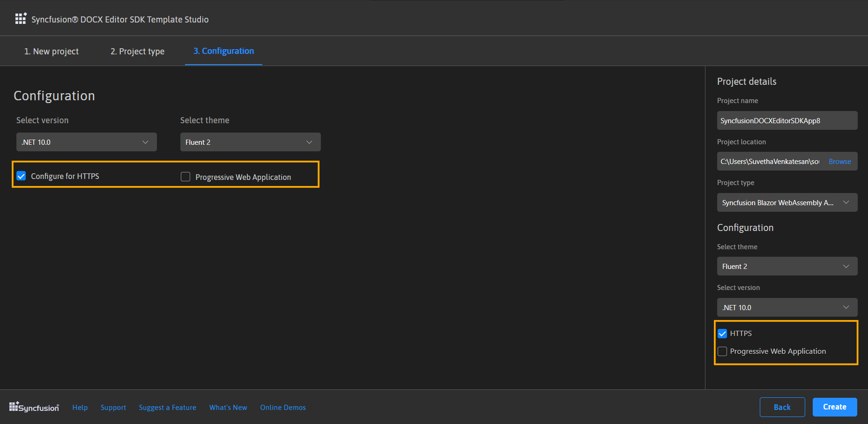Screen dimensions: 868x424
Task: Open the Help link in footer
Action: click(80, 408)
